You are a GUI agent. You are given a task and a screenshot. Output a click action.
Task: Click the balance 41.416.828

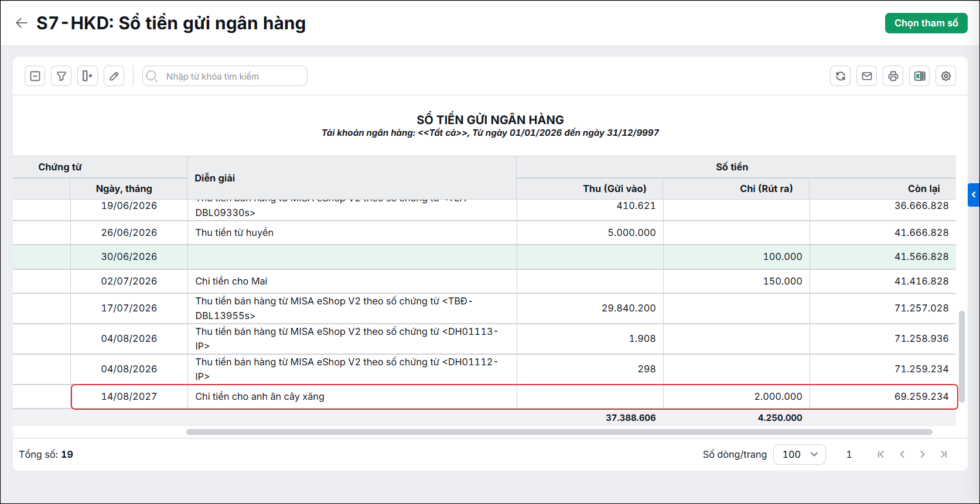[x=921, y=281]
